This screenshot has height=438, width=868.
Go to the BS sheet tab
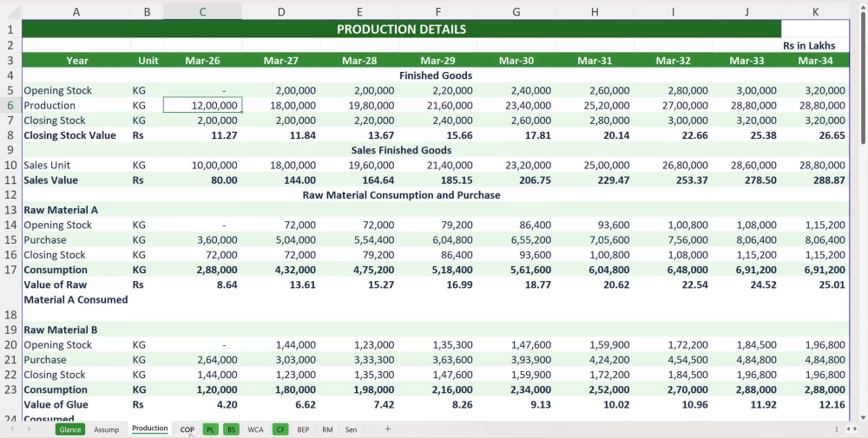click(231, 429)
